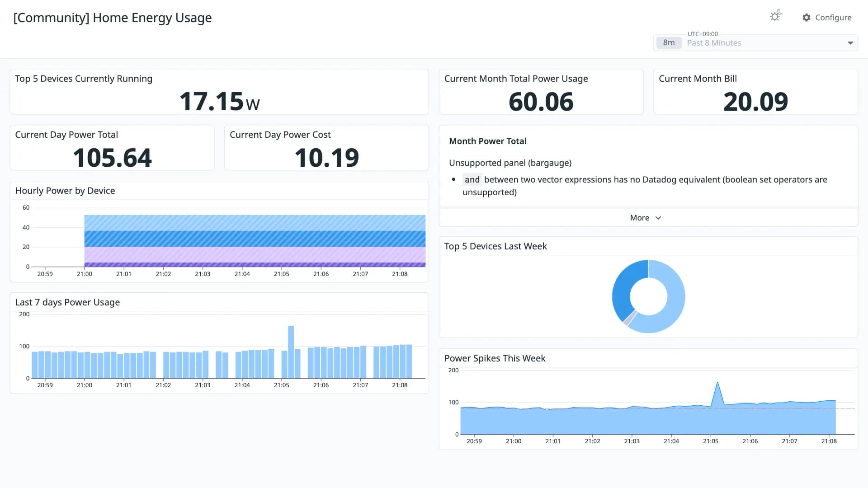Image resolution: width=868 pixels, height=488 pixels.
Task: Open the Configure settings button
Action: 827,18
